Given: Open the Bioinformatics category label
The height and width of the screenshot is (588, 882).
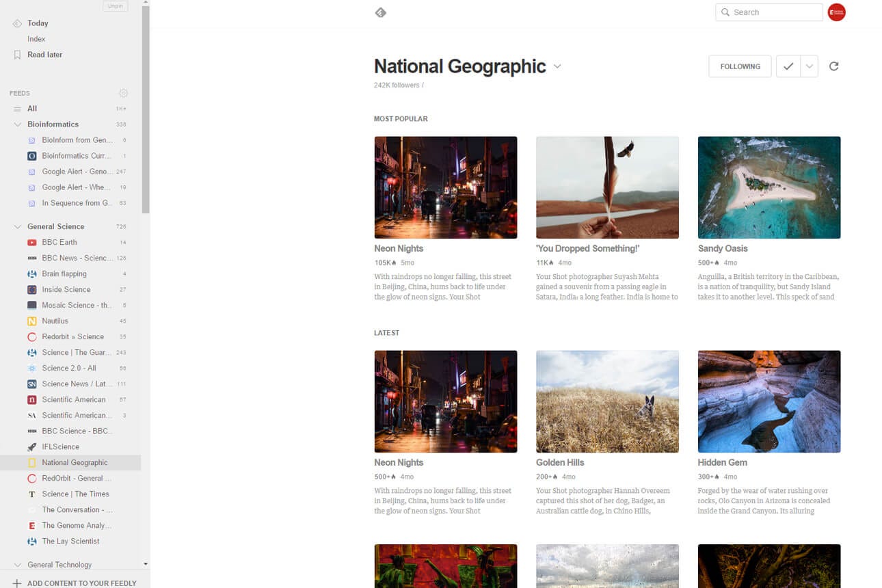Looking at the screenshot, I should [53, 124].
